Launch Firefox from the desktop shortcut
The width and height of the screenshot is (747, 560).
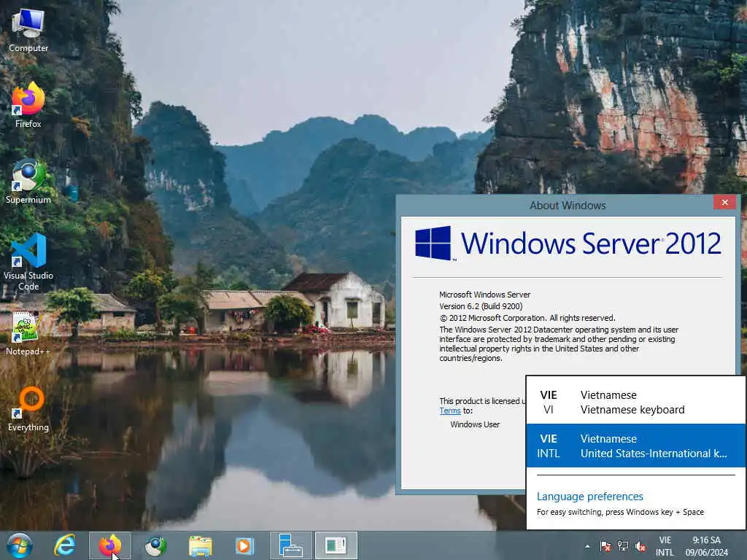28,105
